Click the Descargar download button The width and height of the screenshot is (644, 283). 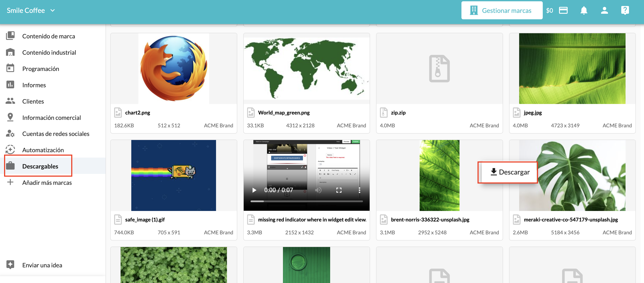click(509, 172)
